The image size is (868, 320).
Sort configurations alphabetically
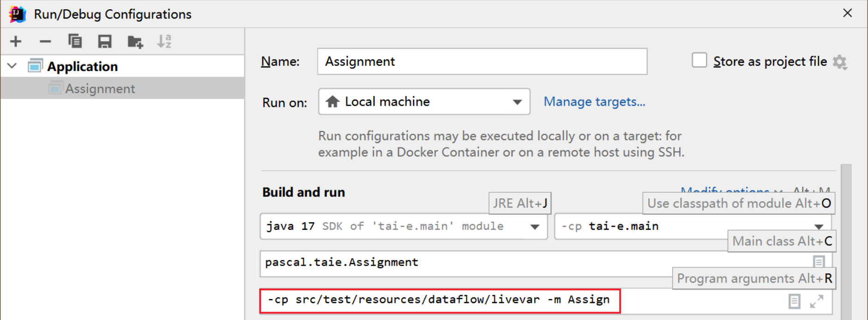click(164, 41)
